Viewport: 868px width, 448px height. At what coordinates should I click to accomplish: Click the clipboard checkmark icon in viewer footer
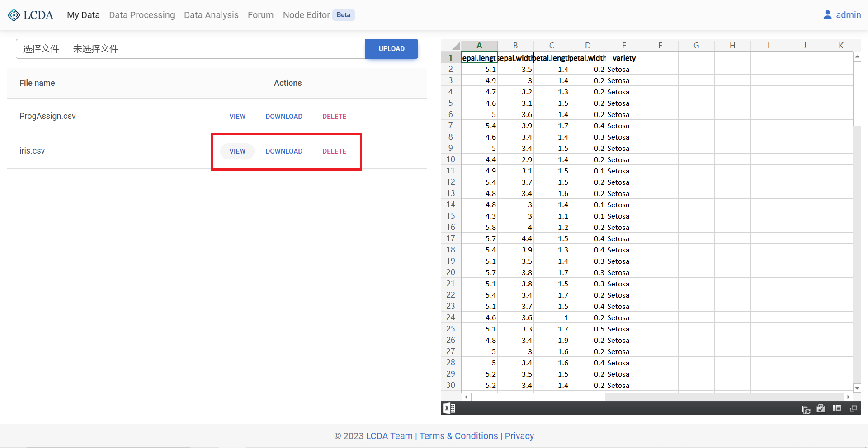pos(821,409)
